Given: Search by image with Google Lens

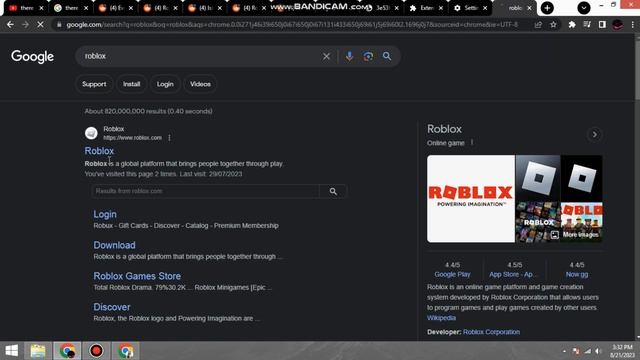Looking at the screenshot, I should coord(368,56).
